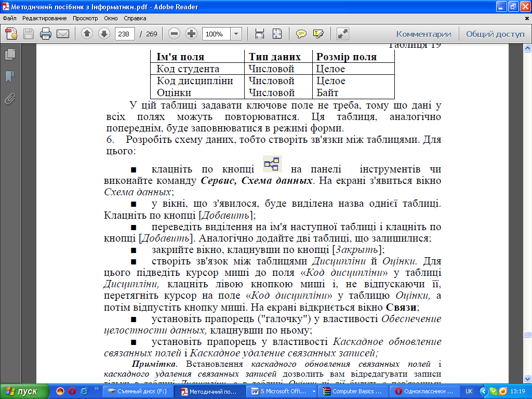The width and height of the screenshot is (532, 399).
Task: Fit one full page icon
Action: tap(277, 34)
